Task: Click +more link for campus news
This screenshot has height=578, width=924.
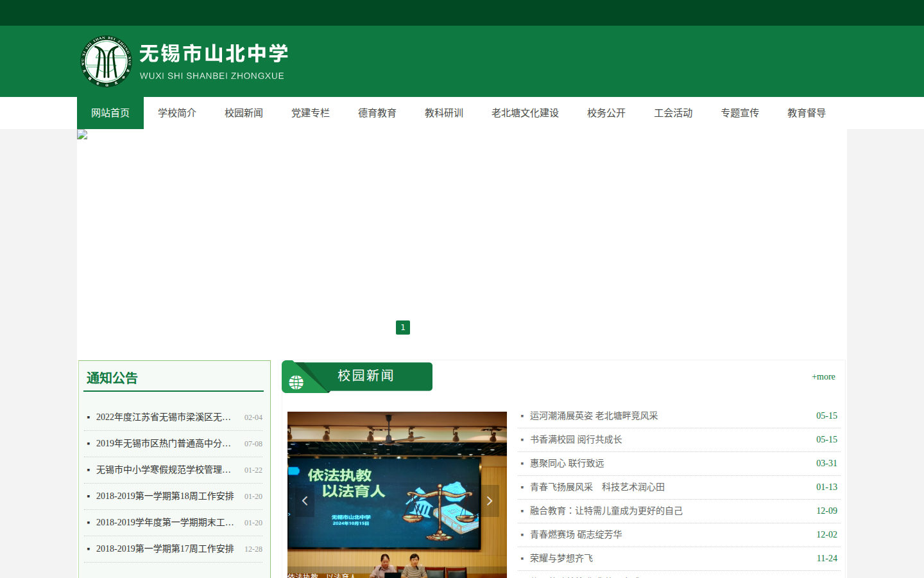Action: click(x=823, y=377)
